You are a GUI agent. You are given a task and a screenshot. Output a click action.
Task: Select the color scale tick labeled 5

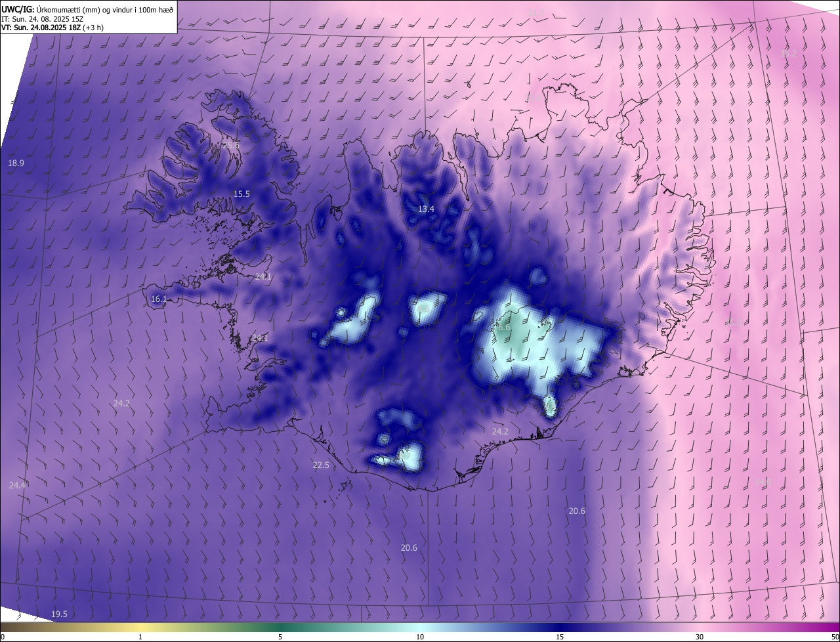coord(280,637)
